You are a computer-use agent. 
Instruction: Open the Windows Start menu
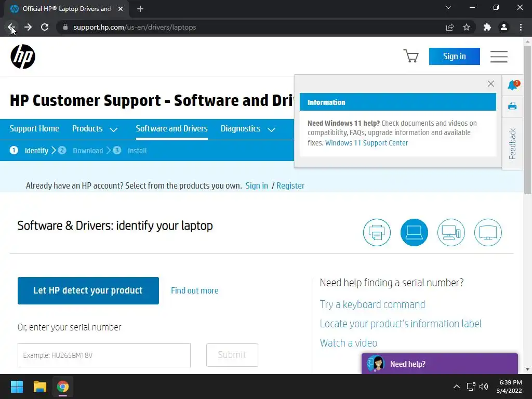tap(17, 387)
